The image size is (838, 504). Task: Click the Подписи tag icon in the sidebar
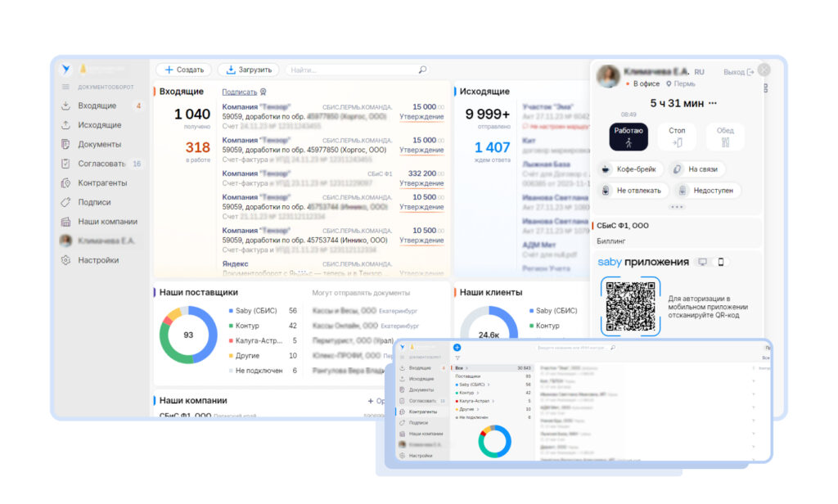click(65, 202)
